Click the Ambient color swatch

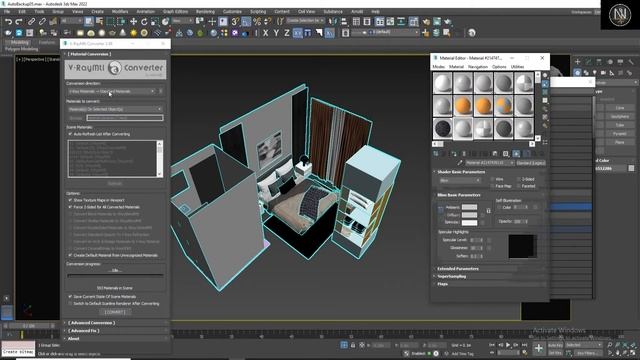click(469, 207)
